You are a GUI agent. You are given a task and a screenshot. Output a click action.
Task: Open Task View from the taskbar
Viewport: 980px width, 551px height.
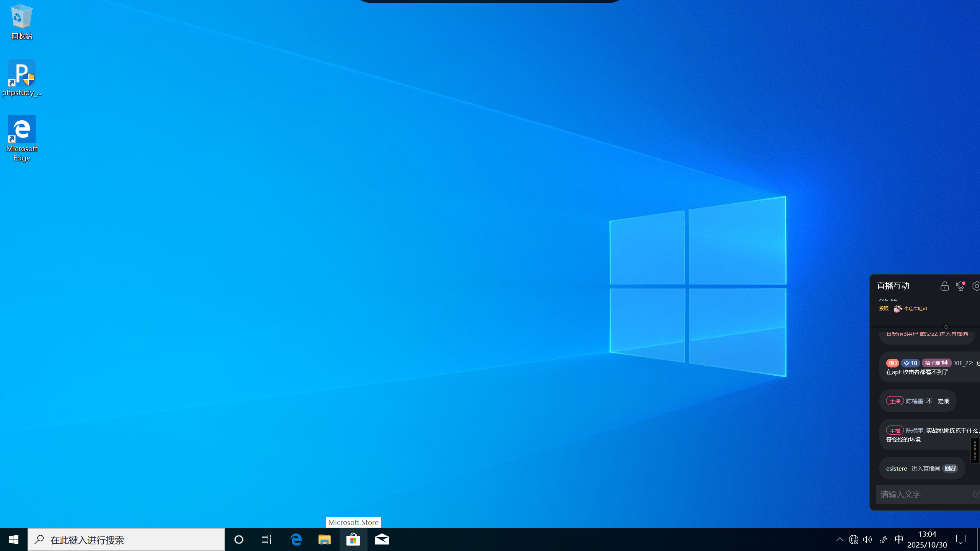[x=266, y=540]
